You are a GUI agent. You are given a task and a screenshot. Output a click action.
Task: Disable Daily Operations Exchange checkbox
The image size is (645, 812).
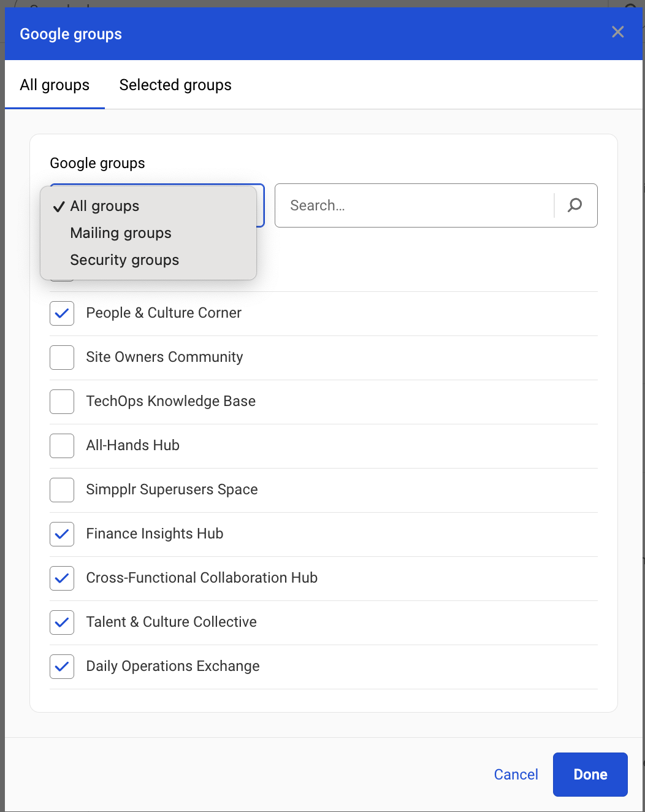[x=62, y=667]
